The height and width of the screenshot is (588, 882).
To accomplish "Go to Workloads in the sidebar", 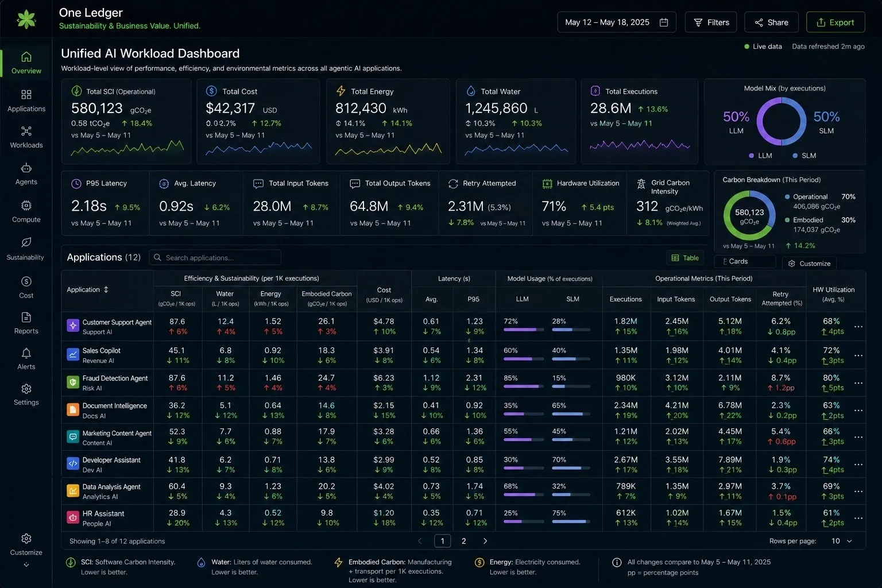I will [x=26, y=137].
